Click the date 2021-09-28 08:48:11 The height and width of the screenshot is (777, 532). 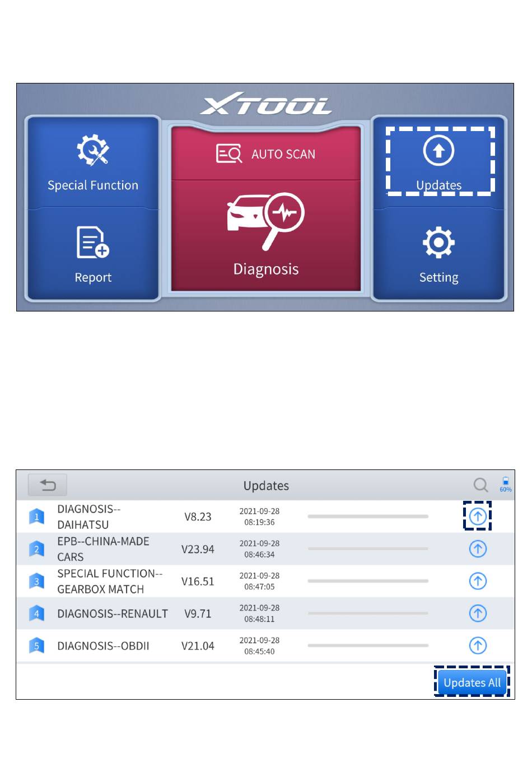(x=259, y=613)
